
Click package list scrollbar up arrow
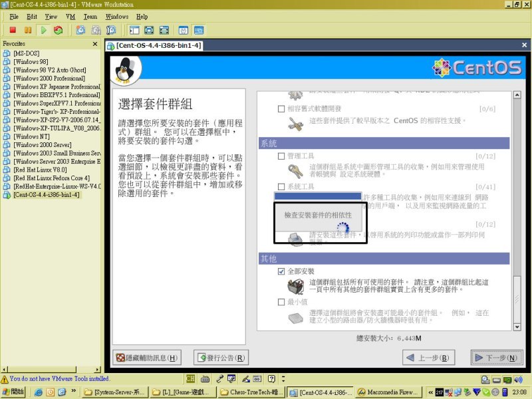point(517,95)
